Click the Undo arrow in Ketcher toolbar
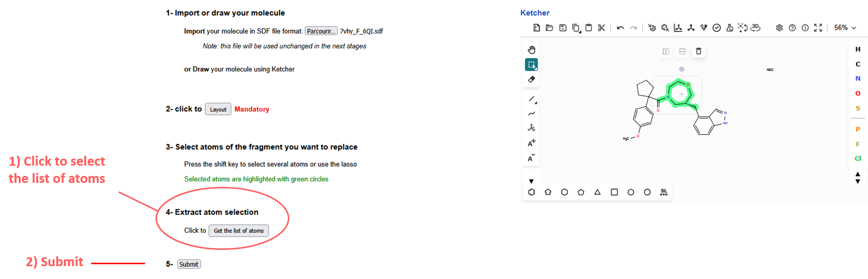The width and height of the screenshot is (868, 279). coord(621,28)
